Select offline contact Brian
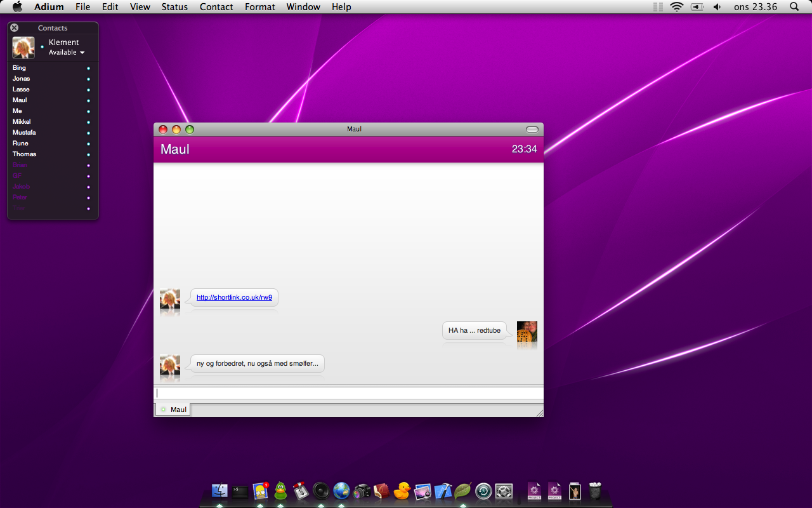 click(51, 165)
